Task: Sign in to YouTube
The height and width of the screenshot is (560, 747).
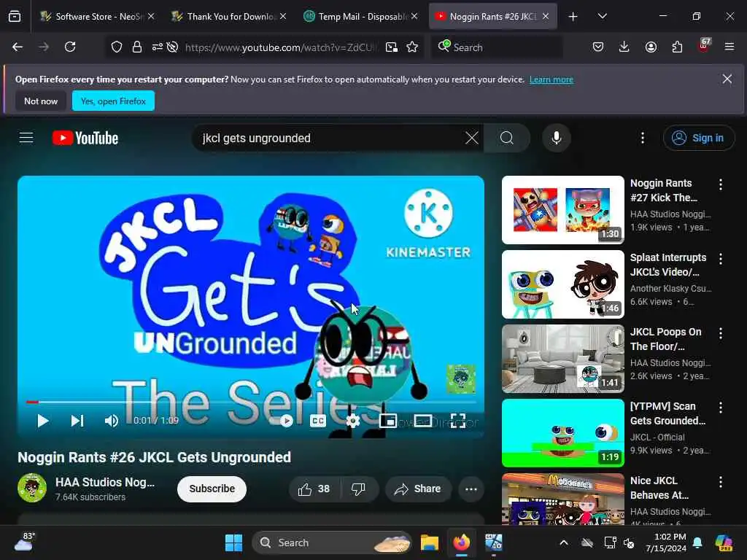Action: 699,138
